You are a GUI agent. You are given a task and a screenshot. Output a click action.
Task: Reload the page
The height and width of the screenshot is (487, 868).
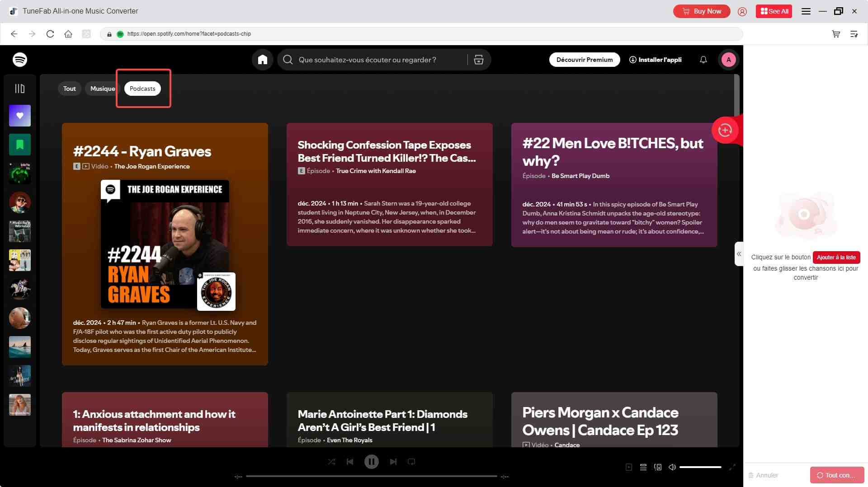click(x=50, y=34)
